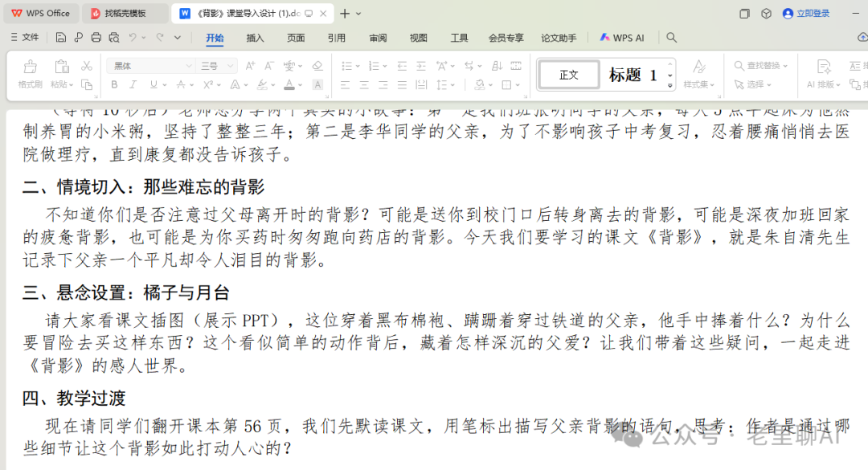Toggle Underline formatting

coord(153,84)
